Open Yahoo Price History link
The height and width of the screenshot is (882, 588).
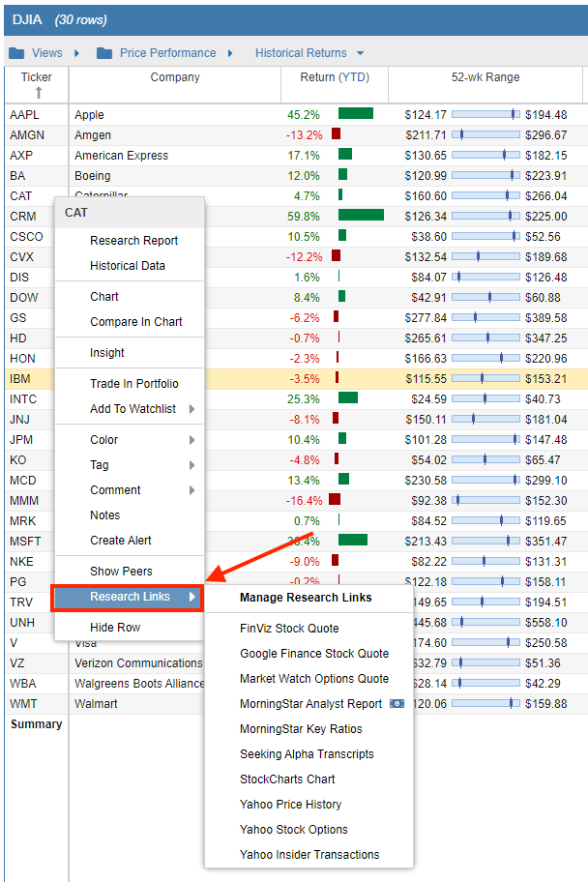point(290,805)
